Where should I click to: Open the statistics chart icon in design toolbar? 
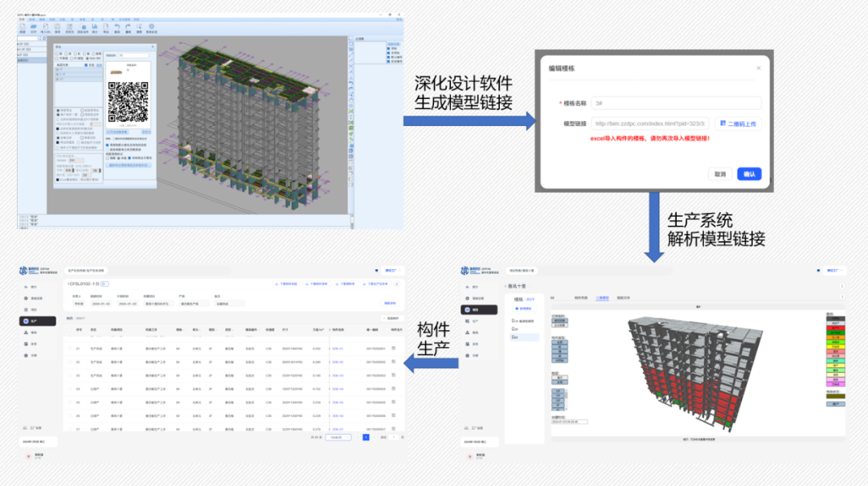pos(94,28)
